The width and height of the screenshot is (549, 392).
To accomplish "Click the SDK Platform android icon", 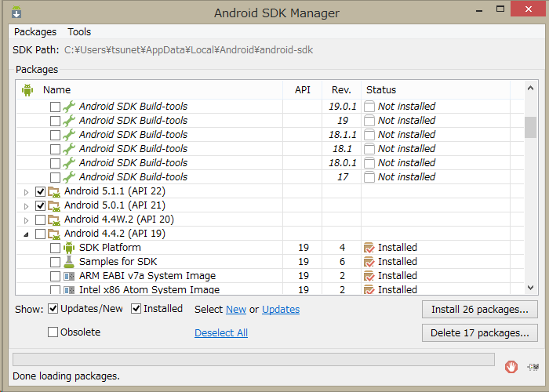I will point(69,248).
